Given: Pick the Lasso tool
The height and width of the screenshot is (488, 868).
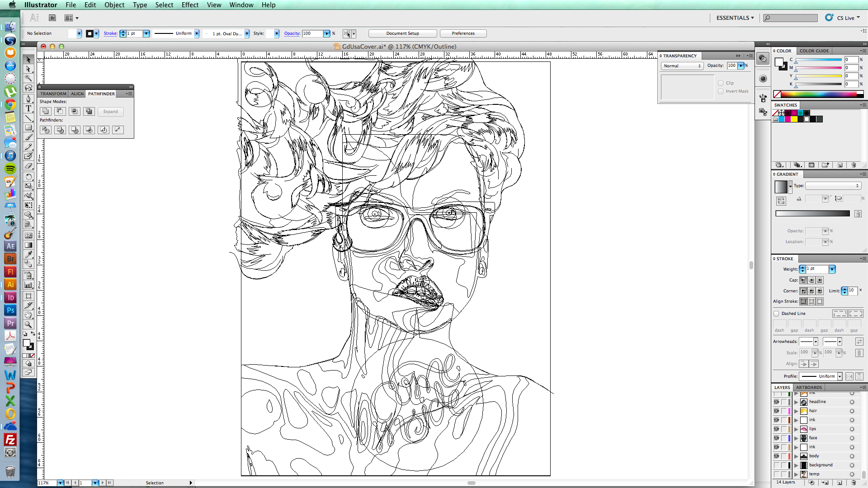Looking at the screenshot, I should (x=28, y=88).
